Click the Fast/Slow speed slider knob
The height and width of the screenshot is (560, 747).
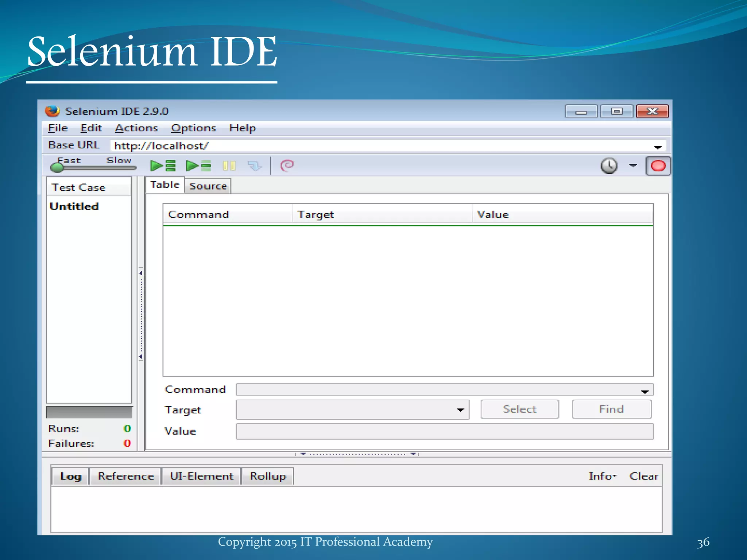point(57,167)
